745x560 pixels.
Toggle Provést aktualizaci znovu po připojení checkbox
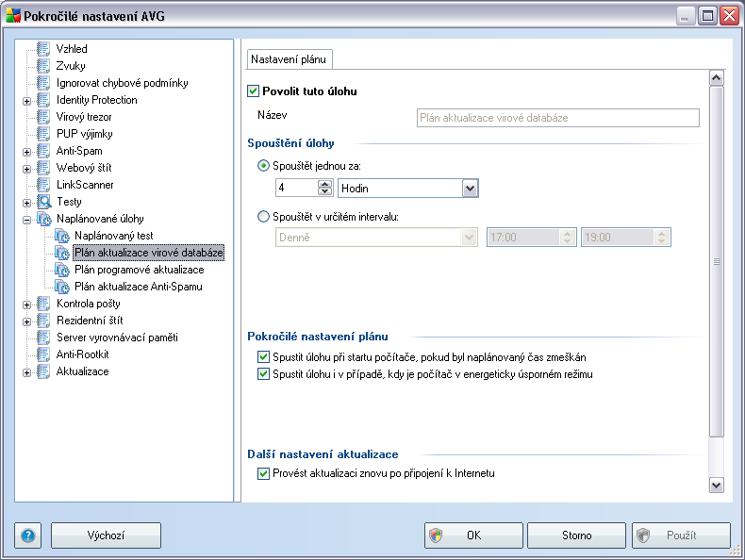click(x=263, y=473)
